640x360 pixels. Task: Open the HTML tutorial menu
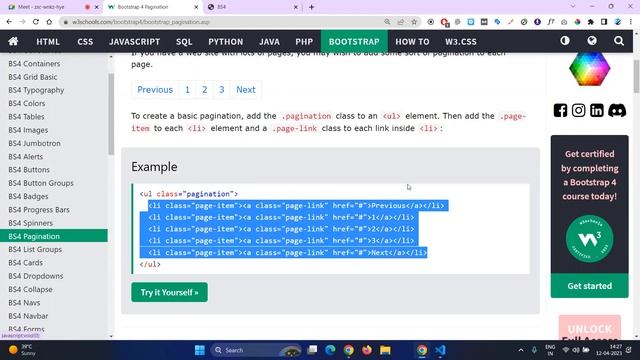tap(48, 42)
